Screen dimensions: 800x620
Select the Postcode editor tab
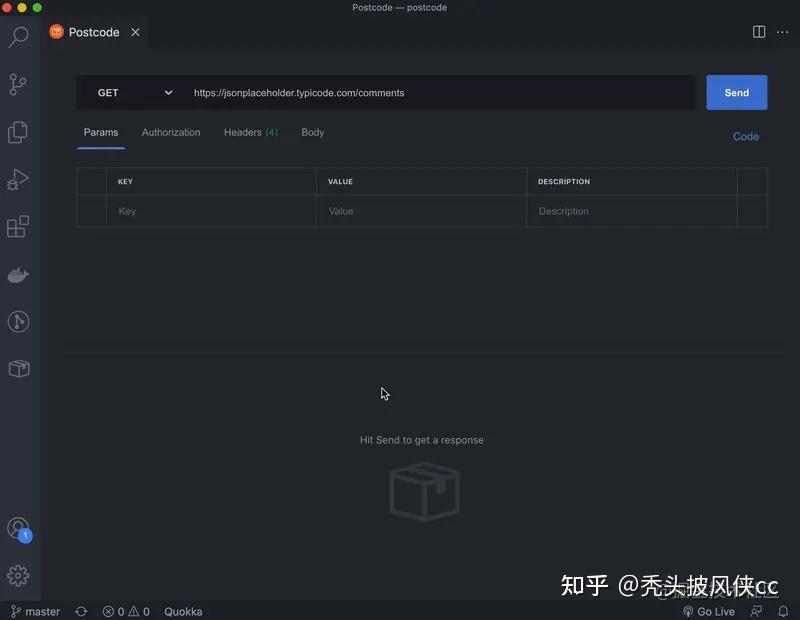pos(94,32)
